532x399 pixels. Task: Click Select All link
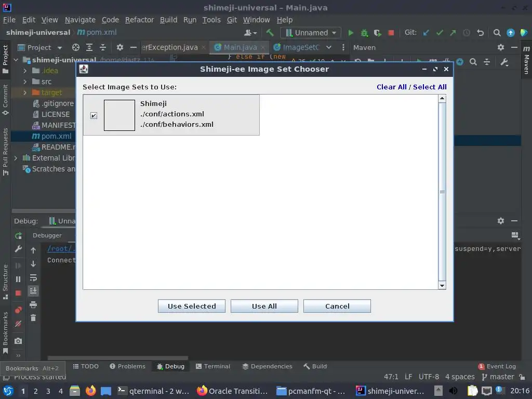pyautogui.click(x=430, y=87)
